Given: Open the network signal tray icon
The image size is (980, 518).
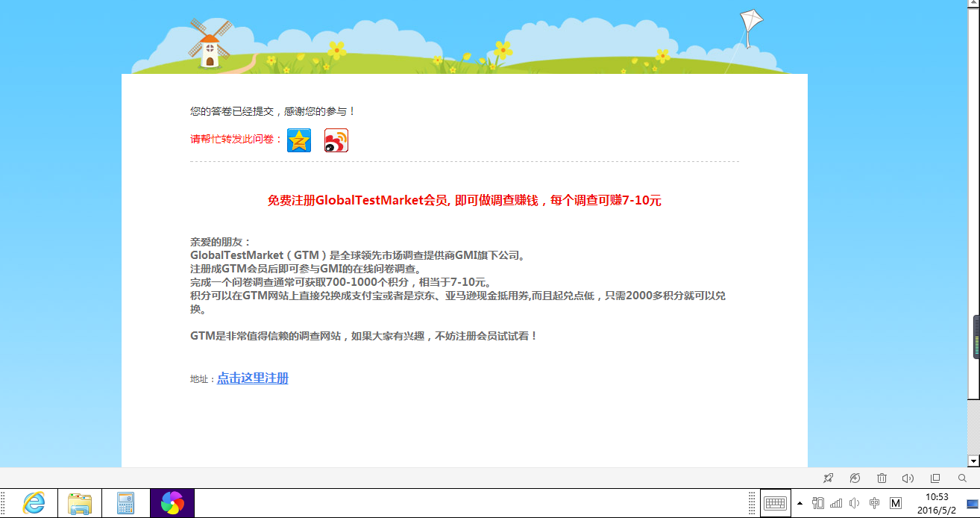Looking at the screenshot, I should pos(836,503).
